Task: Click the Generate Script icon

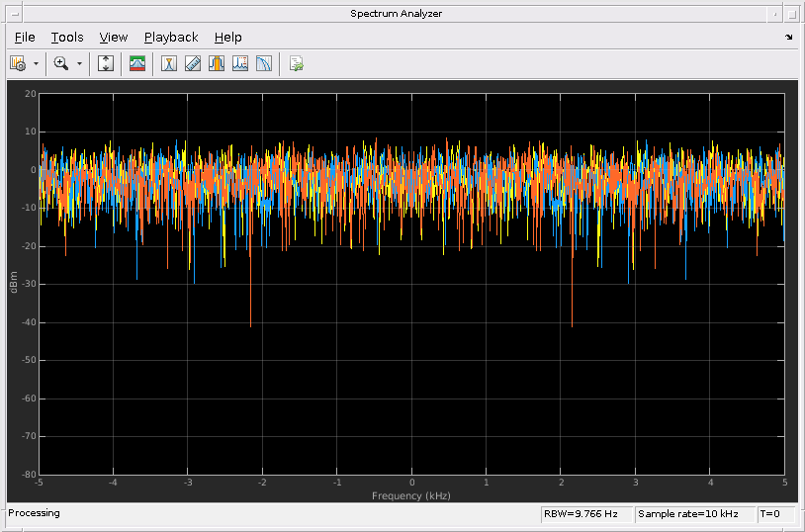Action: click(296, 63)
